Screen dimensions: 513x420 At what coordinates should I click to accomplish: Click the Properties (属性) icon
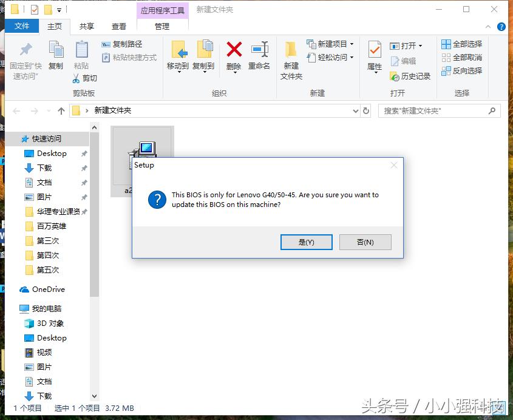point(375,50)
